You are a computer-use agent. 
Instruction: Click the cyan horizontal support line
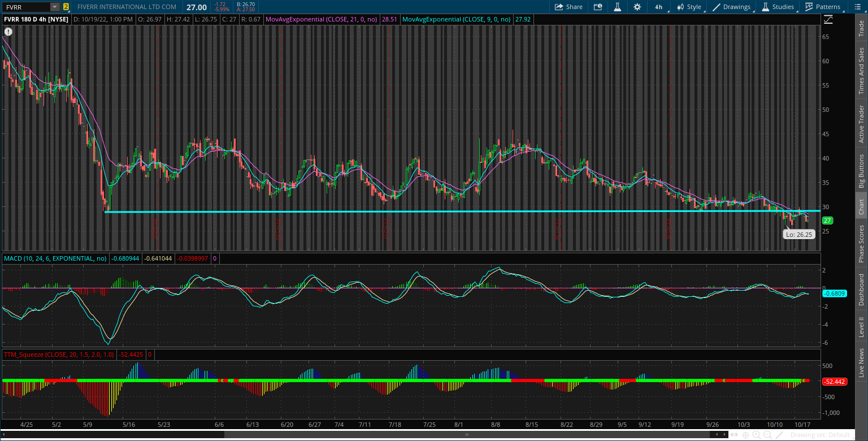pos(462,211)
